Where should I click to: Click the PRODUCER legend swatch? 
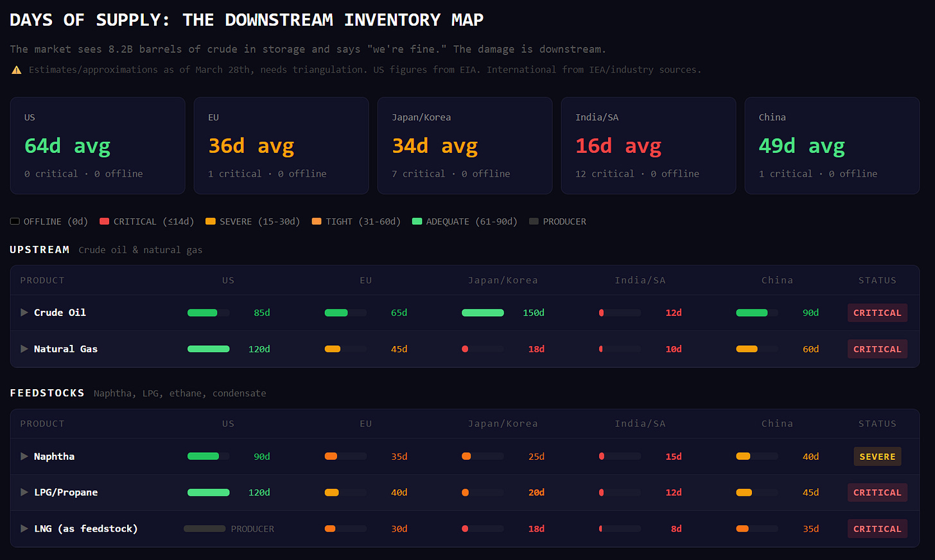(x=534, y=222)
